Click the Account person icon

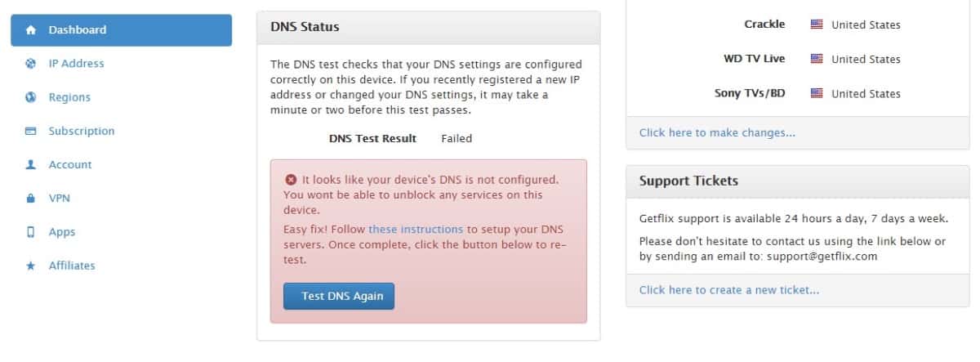point(31,164)
